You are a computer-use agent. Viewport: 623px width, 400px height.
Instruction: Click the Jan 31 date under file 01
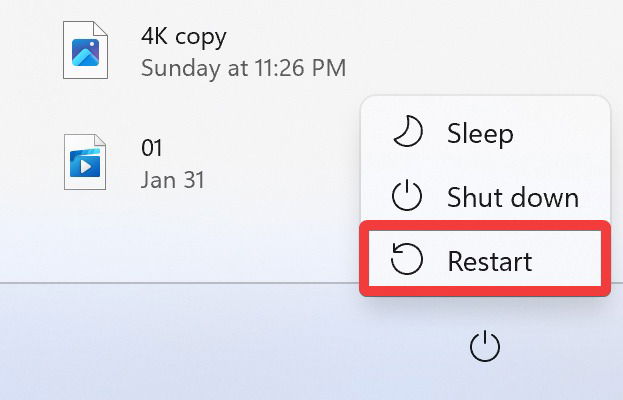173,180
